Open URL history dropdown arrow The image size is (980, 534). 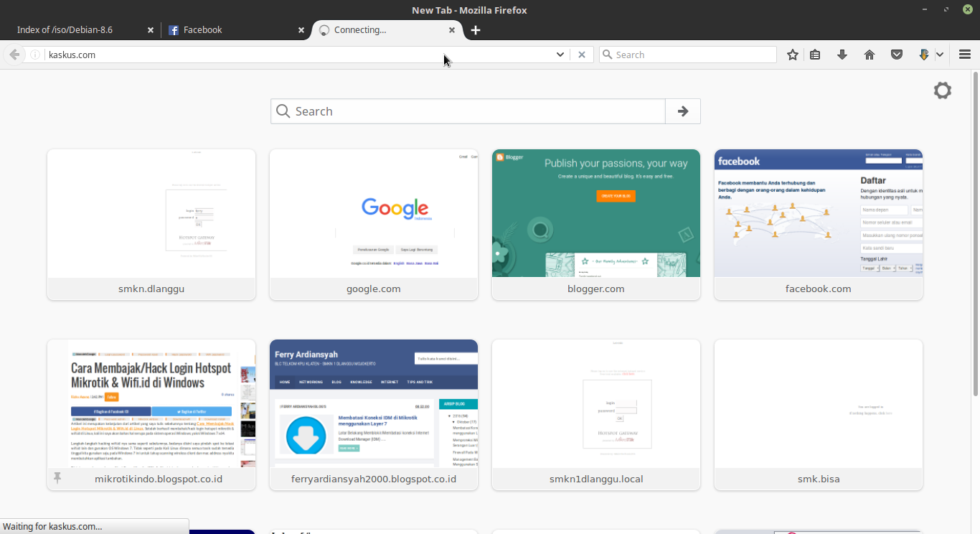tap(560, 55)
